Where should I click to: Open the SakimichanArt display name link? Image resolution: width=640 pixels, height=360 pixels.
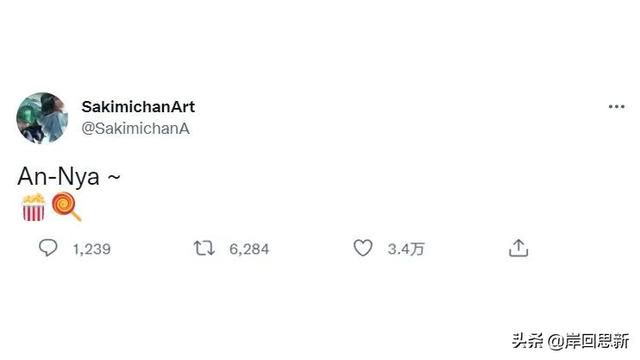coord(138,107)
